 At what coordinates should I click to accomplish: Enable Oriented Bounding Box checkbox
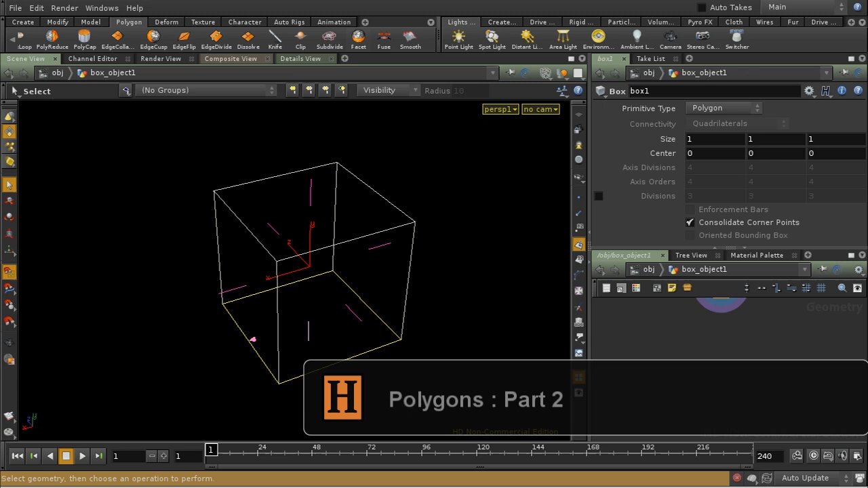click(x=690, y=235)
